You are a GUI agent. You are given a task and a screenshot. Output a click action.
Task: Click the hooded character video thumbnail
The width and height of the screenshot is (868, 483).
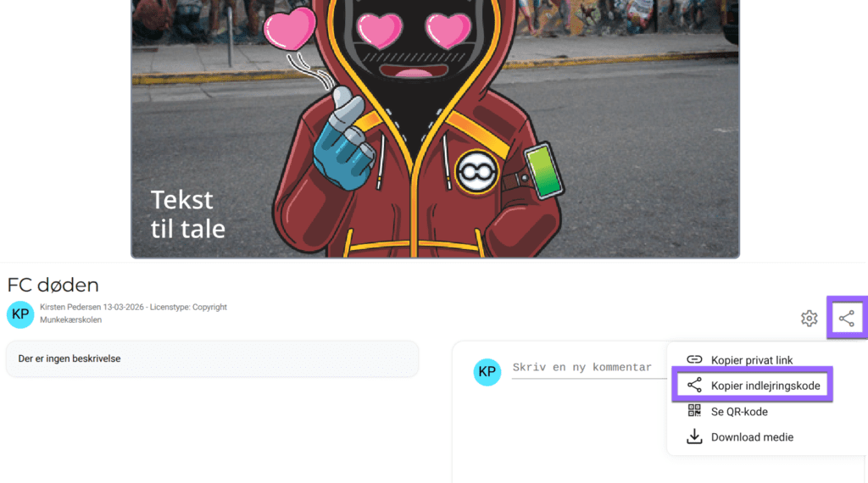[435, 128]
